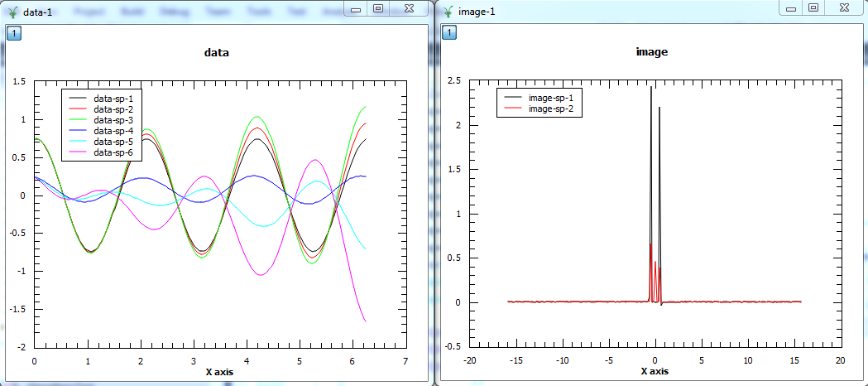
Task: Select layer 1 button in data-1 window
Action: (x=14, y=33)
